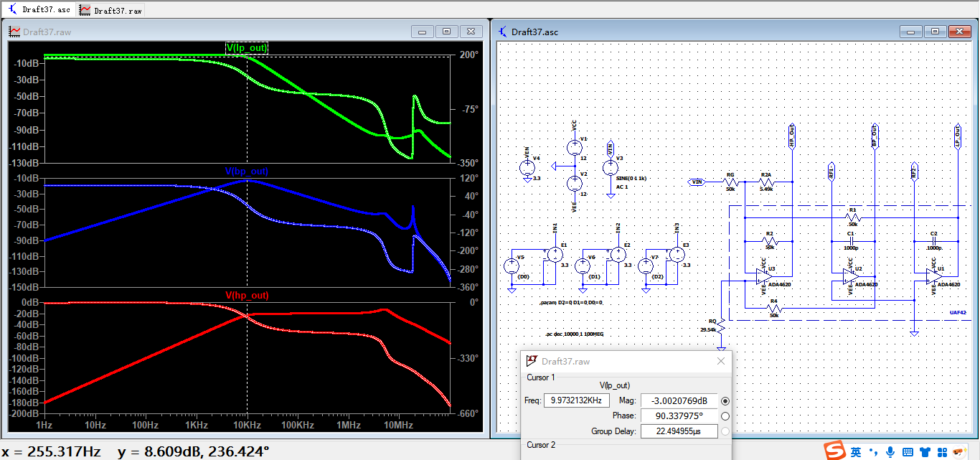The image size is (980, 460).
Task: Select the V(lp_out) trace label
Action: (x=247, y=48)
